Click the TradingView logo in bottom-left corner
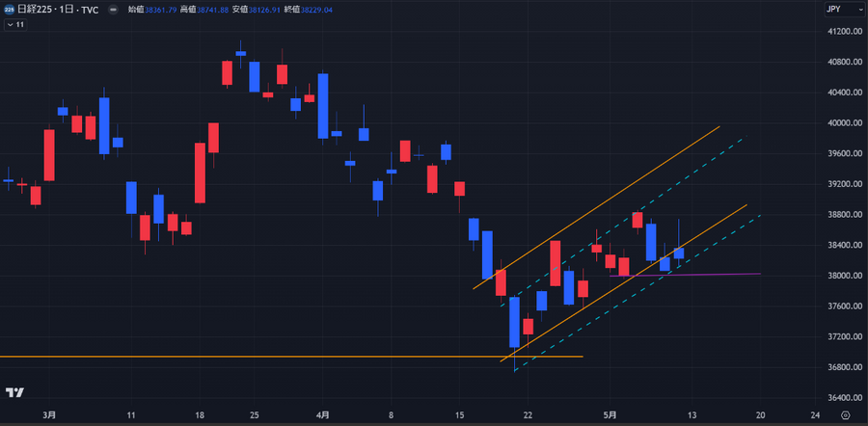Screen dimensions: 868x426 (14, 392)
